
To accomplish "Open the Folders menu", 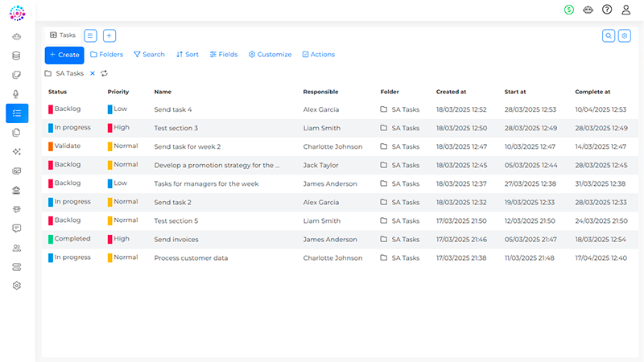I will pyautogui.click(x=106, y=54).
